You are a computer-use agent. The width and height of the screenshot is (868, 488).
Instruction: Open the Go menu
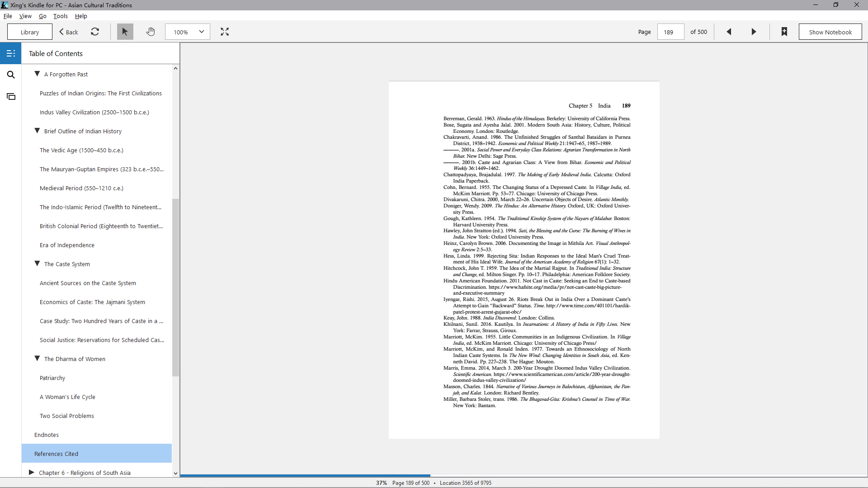(42, 16)
